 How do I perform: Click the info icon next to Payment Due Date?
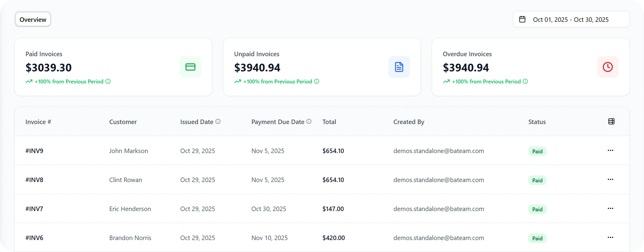[x=309, y=121]
